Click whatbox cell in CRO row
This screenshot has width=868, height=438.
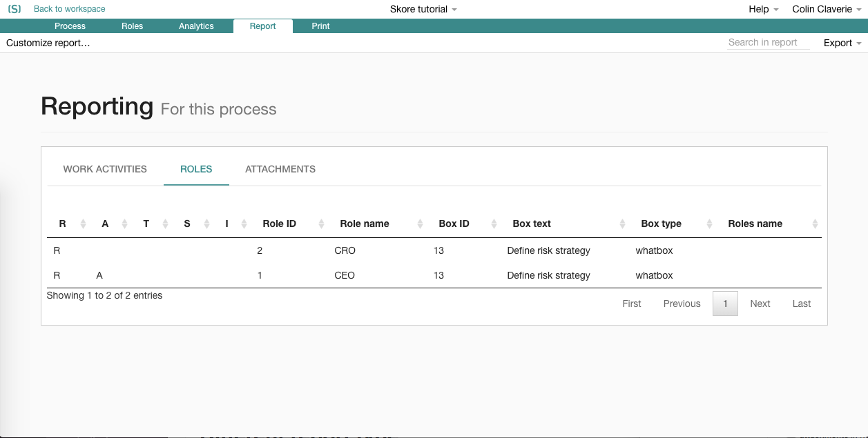pyautogui.click(x=654, y=250)
